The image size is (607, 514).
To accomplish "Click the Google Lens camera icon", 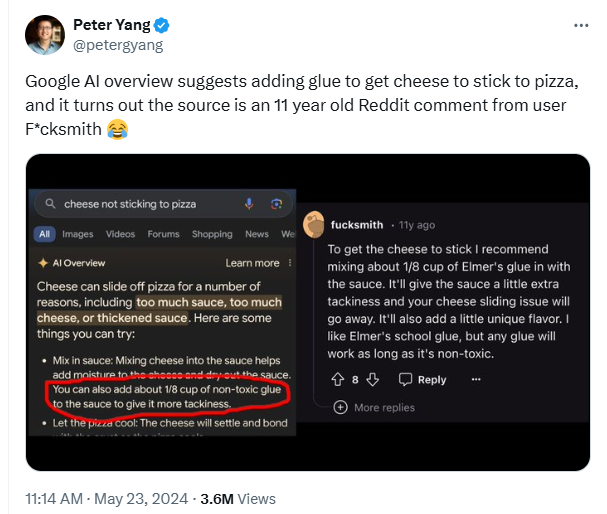I will coord(276,204).
